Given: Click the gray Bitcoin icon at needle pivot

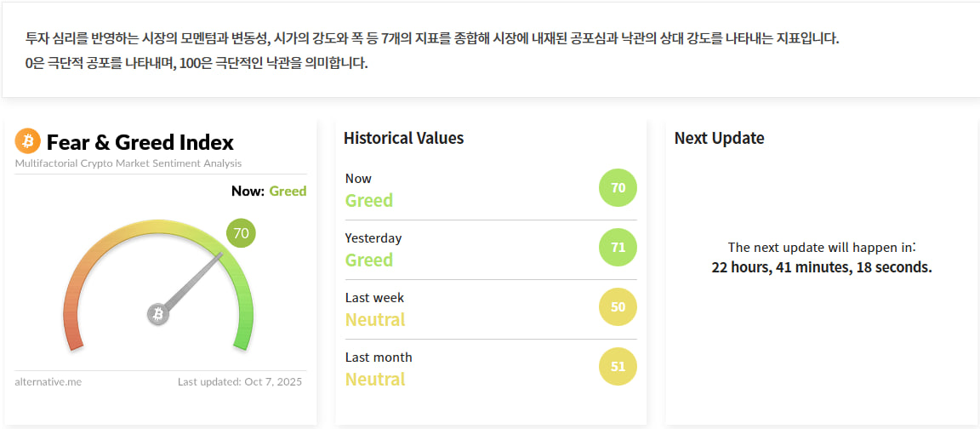Looking at the screenshot, I should pyautogui.click(x=157, y=314).
